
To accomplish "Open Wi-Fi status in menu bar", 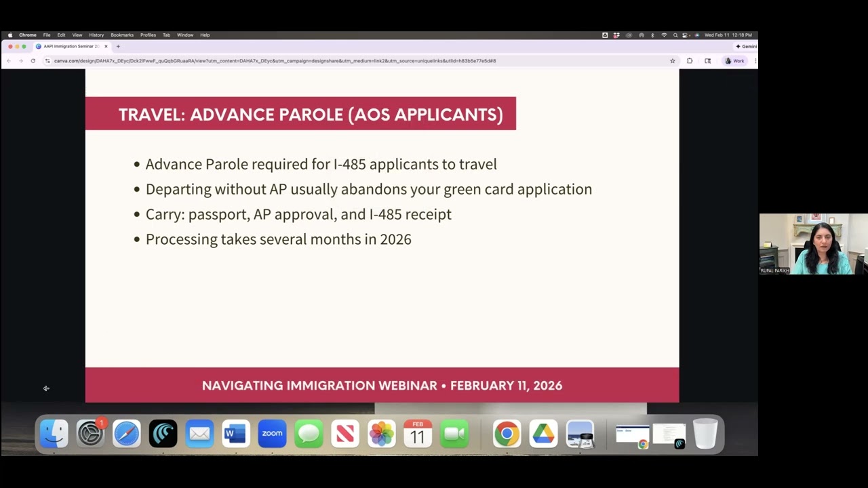I will click(x=664, y=35).
